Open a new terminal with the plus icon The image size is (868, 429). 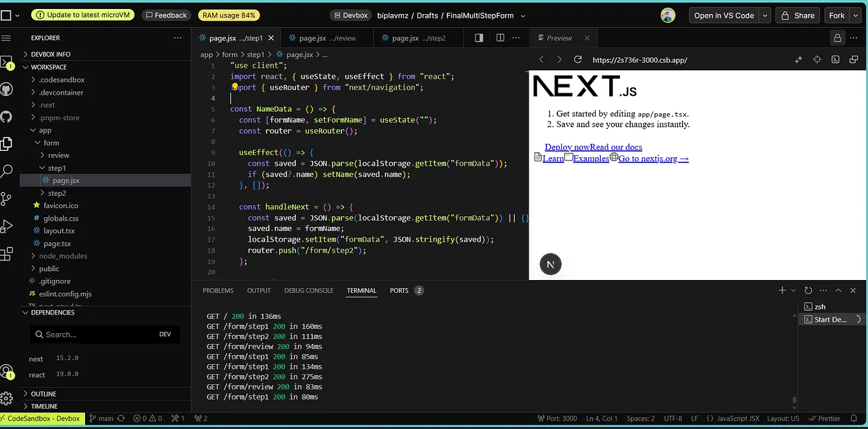(782, 290)
